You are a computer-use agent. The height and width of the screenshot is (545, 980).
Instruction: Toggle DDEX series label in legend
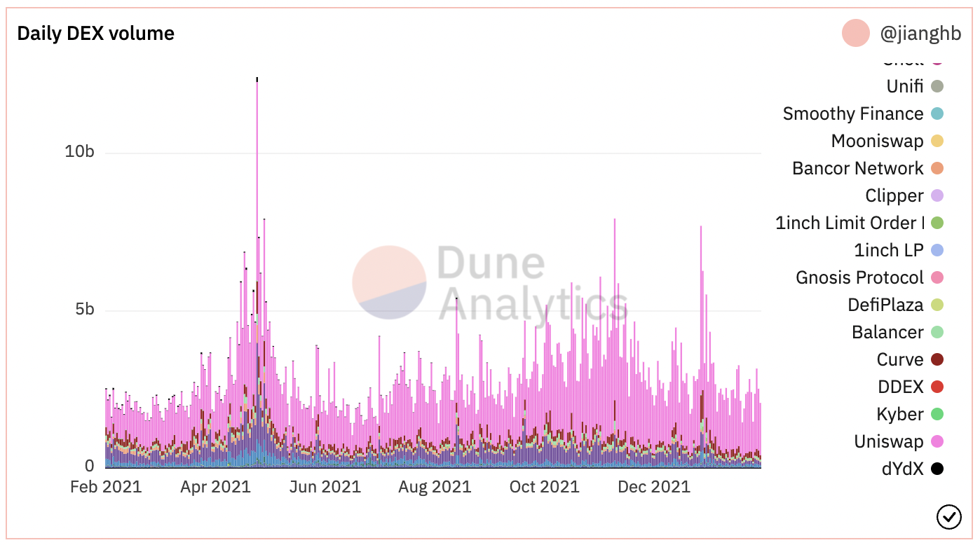[x=901, y=387]
